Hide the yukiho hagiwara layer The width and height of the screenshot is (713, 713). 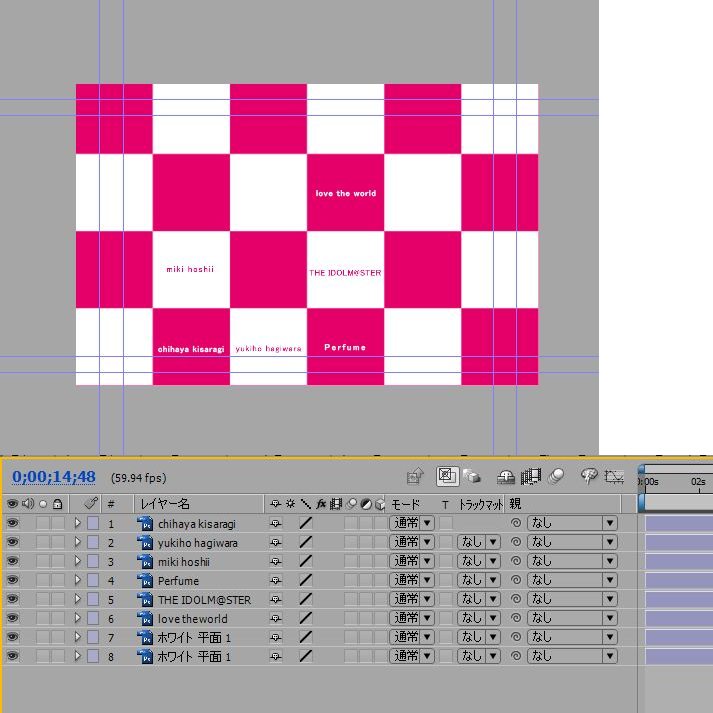coord(12,542)
